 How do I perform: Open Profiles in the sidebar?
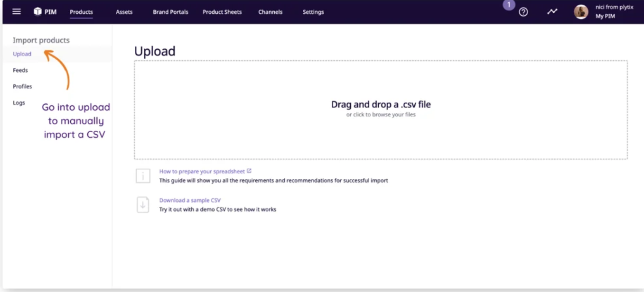[x=22, y=86]
